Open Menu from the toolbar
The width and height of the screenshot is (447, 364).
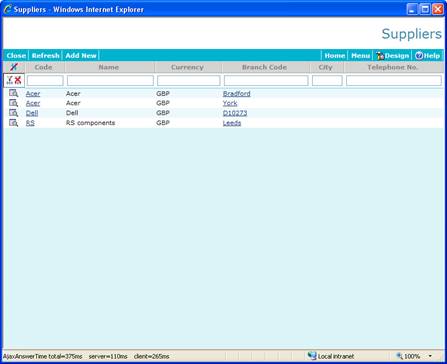[360, 56]
